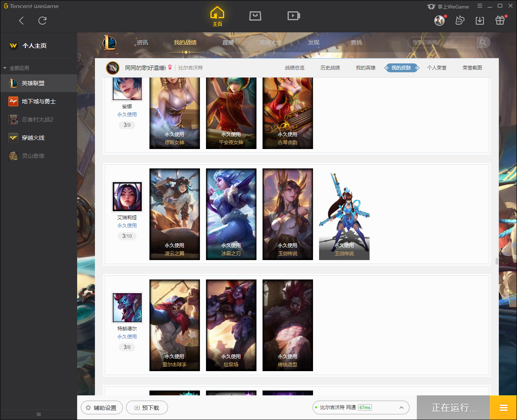The image size is (517, 420).
Task: Open 我的英雄 sub-tab
Action: click(366, 68)
